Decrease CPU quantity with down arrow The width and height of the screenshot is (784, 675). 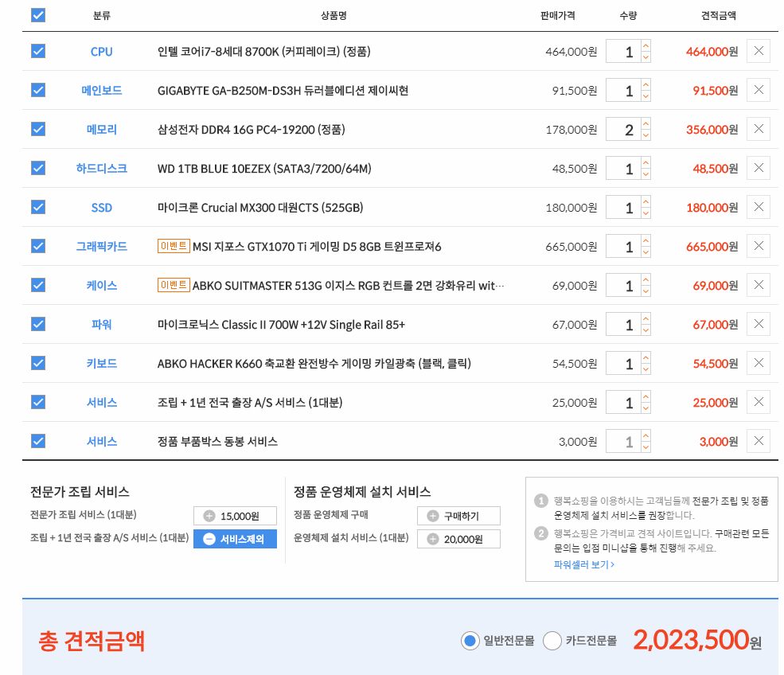[646, 57]
